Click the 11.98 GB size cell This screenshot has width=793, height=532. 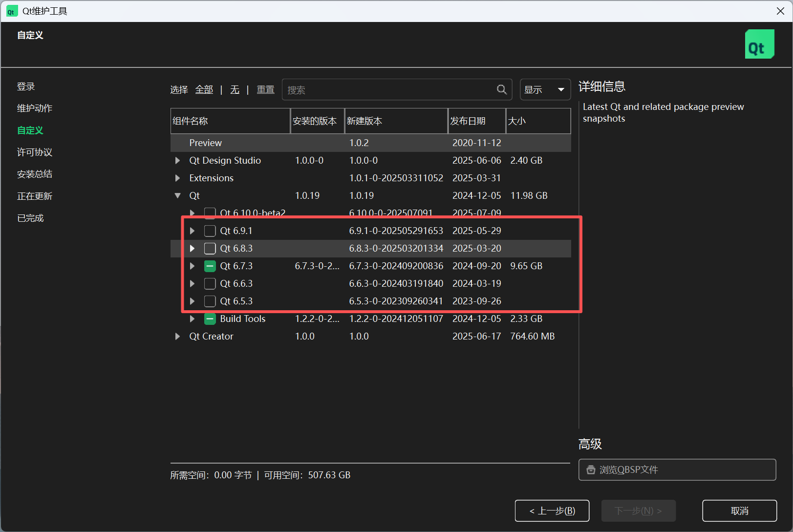[x=529, y=195]
